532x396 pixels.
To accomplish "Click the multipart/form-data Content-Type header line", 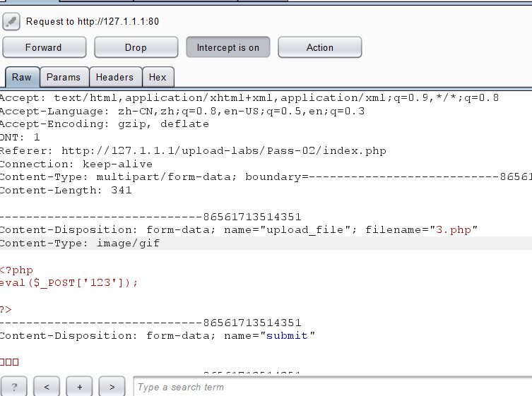I will coord(266,177).
